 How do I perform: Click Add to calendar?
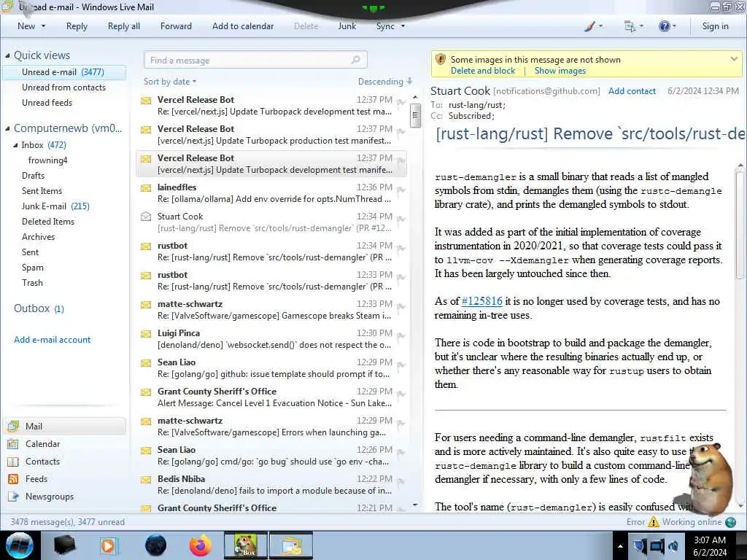pyautogui.click(x=243, y=26)
